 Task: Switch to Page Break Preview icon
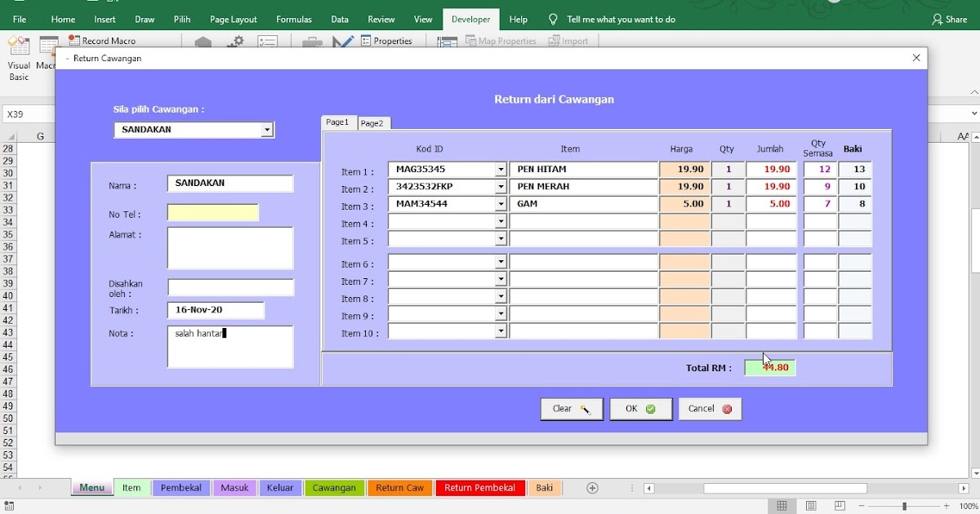pos(840,507)
